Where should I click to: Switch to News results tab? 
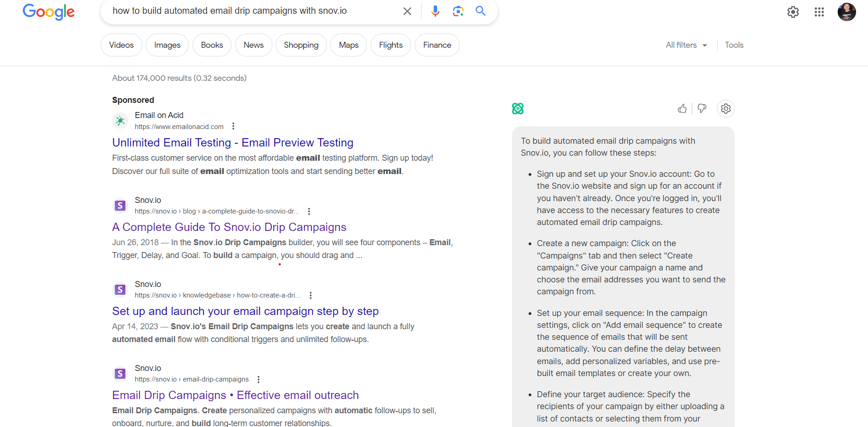[x=254, y=45]
